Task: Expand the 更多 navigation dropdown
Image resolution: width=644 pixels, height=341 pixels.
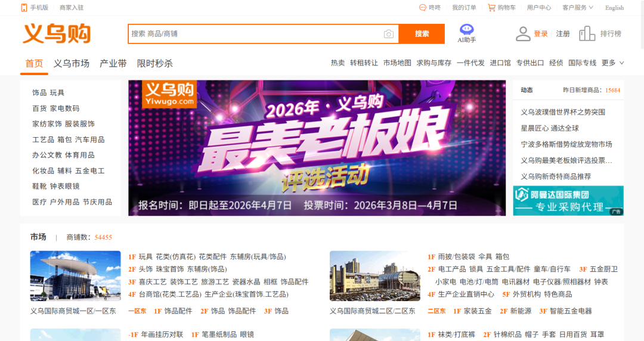Action: pyautogui.click(x=613, y=63)
